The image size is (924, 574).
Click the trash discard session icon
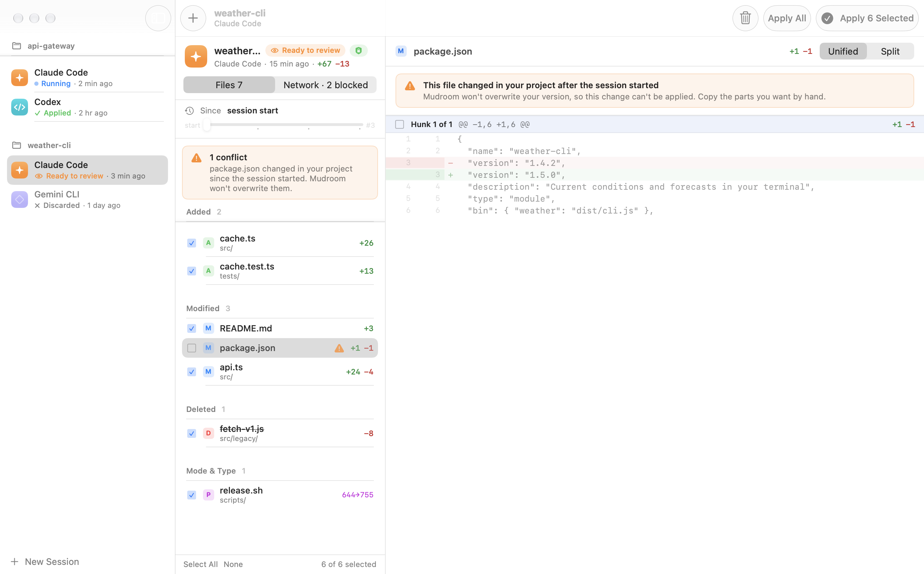click(745, 18)
